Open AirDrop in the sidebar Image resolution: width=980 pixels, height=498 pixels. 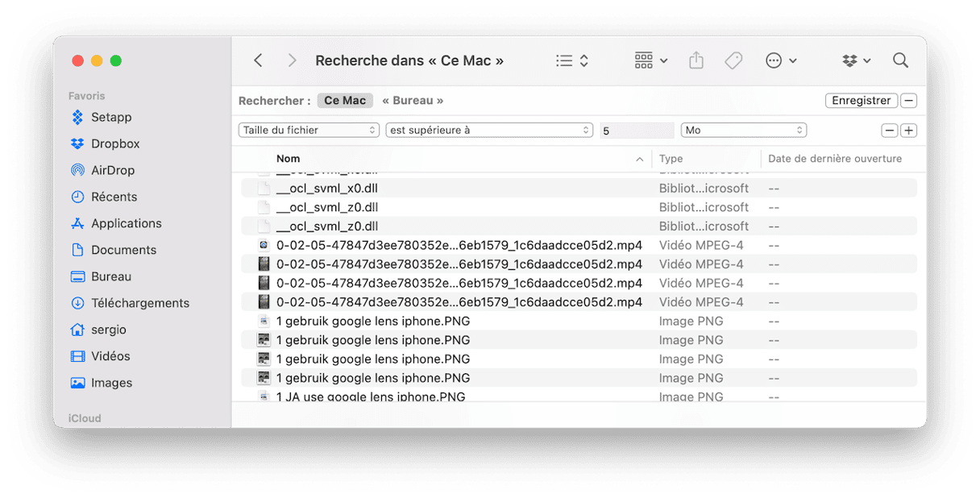click(112, 170)
